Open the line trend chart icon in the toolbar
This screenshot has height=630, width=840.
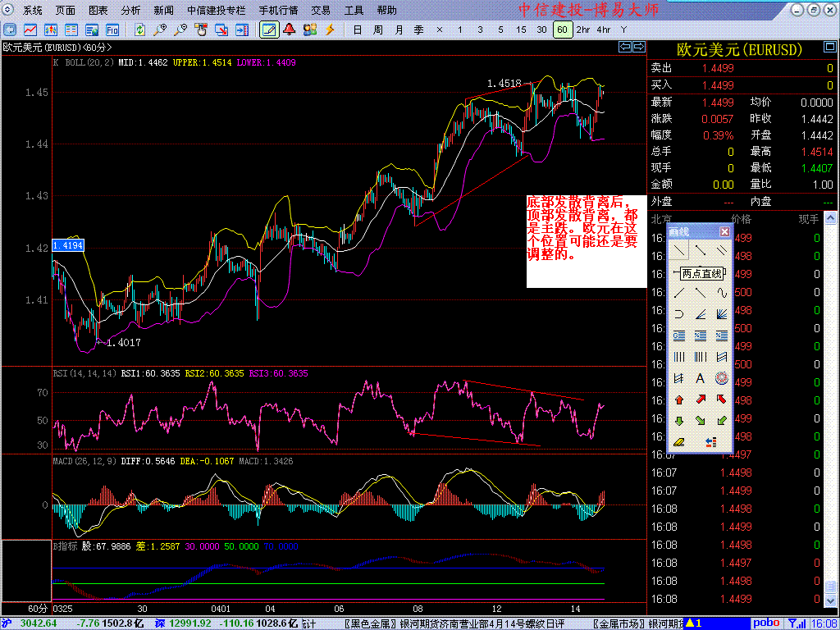point(30,30)
